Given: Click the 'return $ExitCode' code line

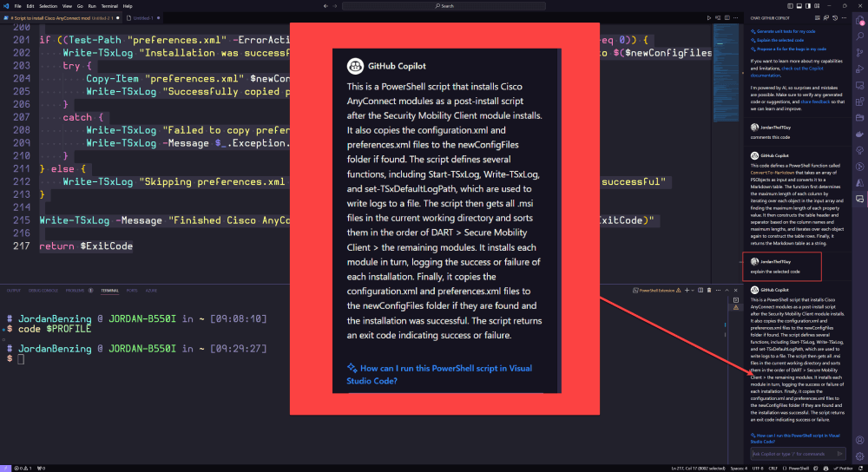Looking at the screenshot, I should pos(86,246).
